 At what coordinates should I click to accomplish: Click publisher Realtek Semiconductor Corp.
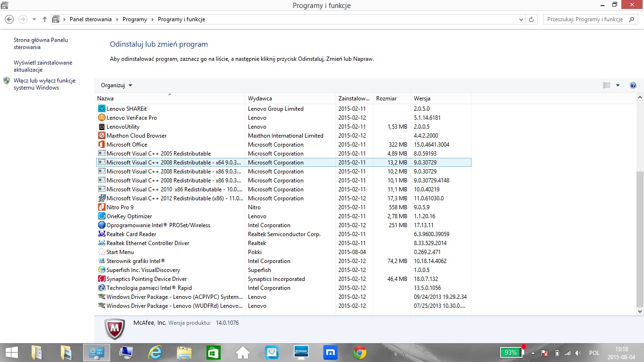pos(284,234)
